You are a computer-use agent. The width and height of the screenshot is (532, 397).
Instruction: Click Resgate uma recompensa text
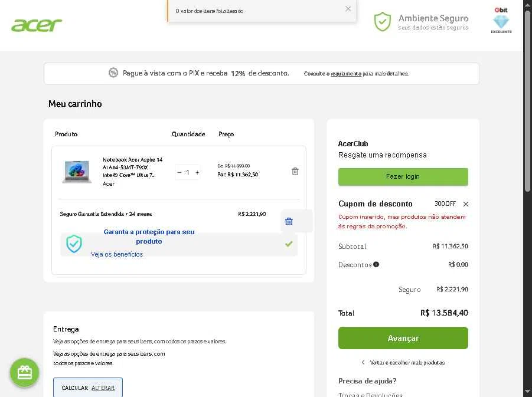click(x=383, y=155)
